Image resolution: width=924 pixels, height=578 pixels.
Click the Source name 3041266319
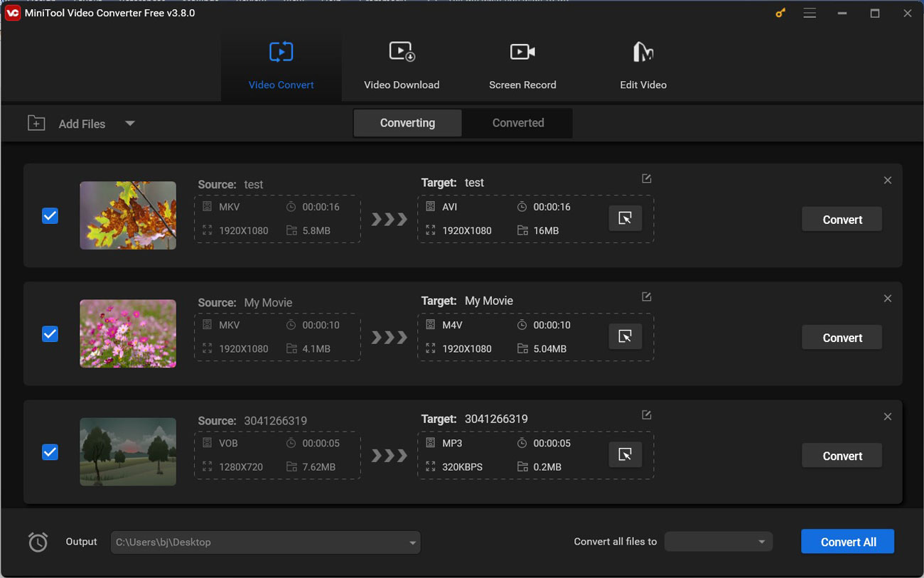click(276, 421)
